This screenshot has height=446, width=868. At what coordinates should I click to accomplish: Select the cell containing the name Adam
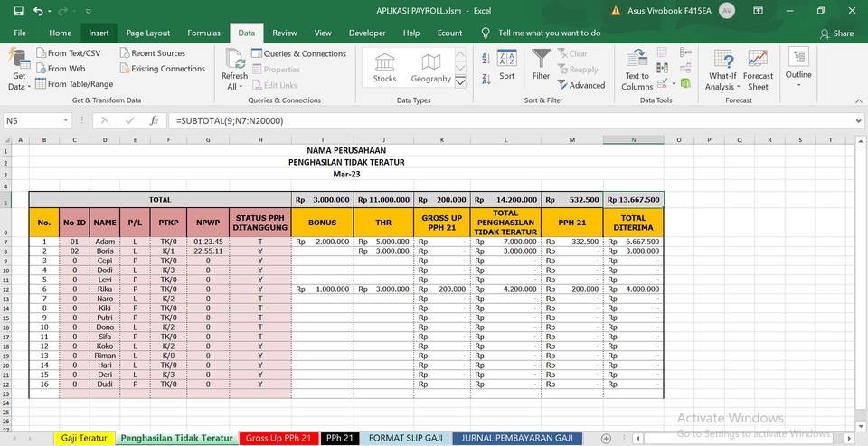(105, 242)
